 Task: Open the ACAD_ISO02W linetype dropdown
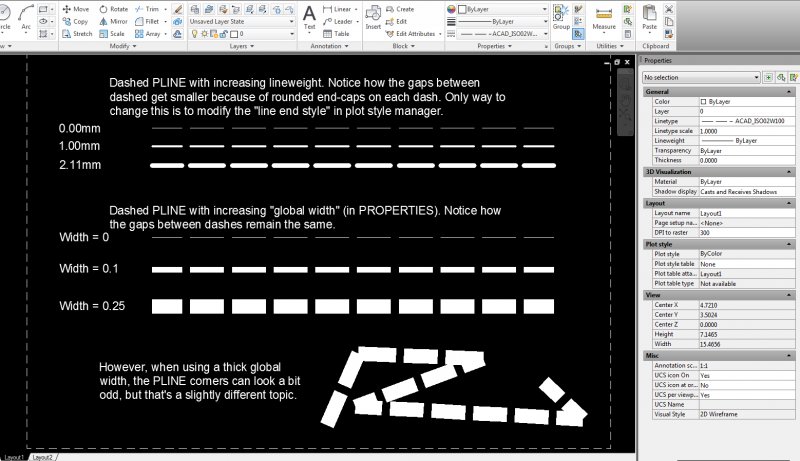(503, 34)
